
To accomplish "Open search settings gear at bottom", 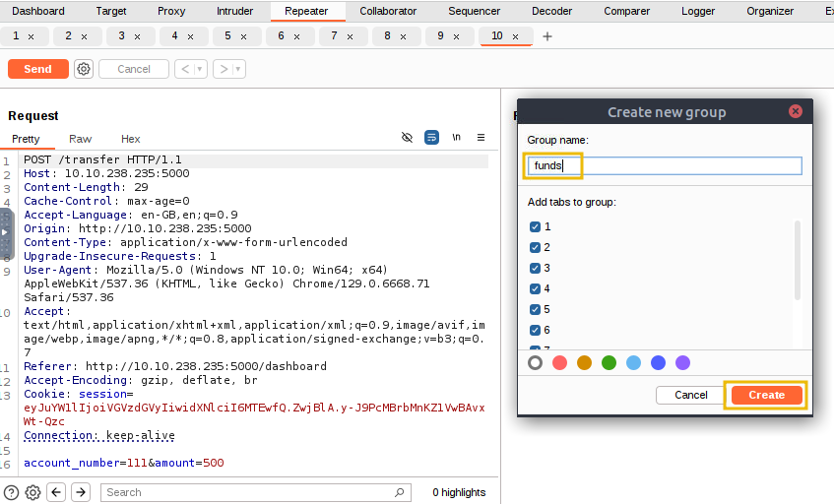I will pos(32,493).
